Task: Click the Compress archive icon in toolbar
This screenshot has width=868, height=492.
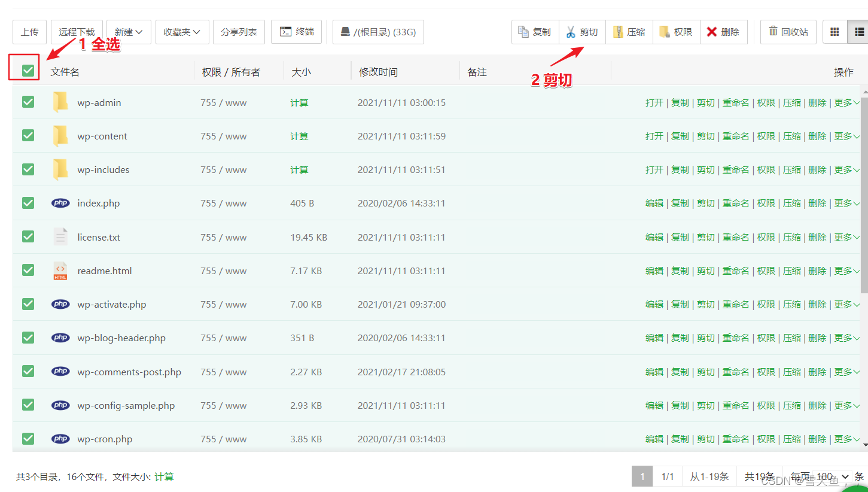Action: pyautogui.click(x=618, y=32)
